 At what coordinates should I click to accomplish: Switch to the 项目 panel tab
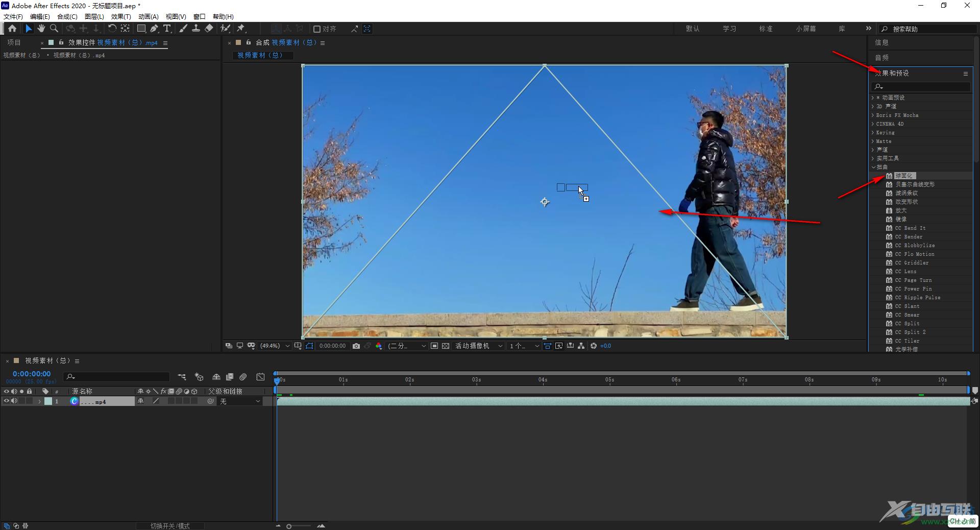point(14,42)
